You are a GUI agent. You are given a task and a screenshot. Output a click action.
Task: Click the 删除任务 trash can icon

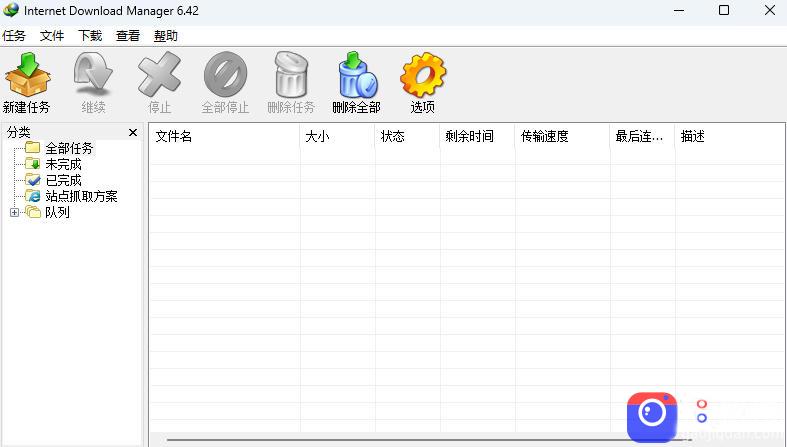click(291, 74)
